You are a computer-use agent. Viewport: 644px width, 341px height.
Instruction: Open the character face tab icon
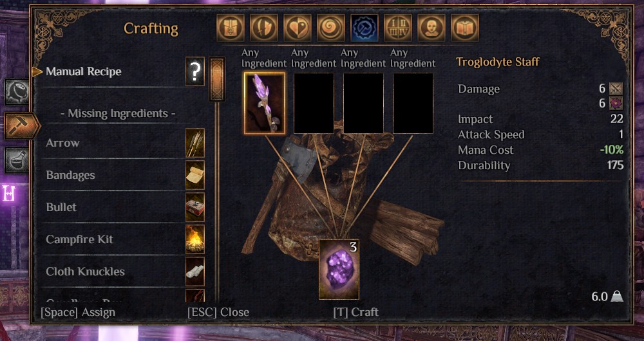[431, 28]
